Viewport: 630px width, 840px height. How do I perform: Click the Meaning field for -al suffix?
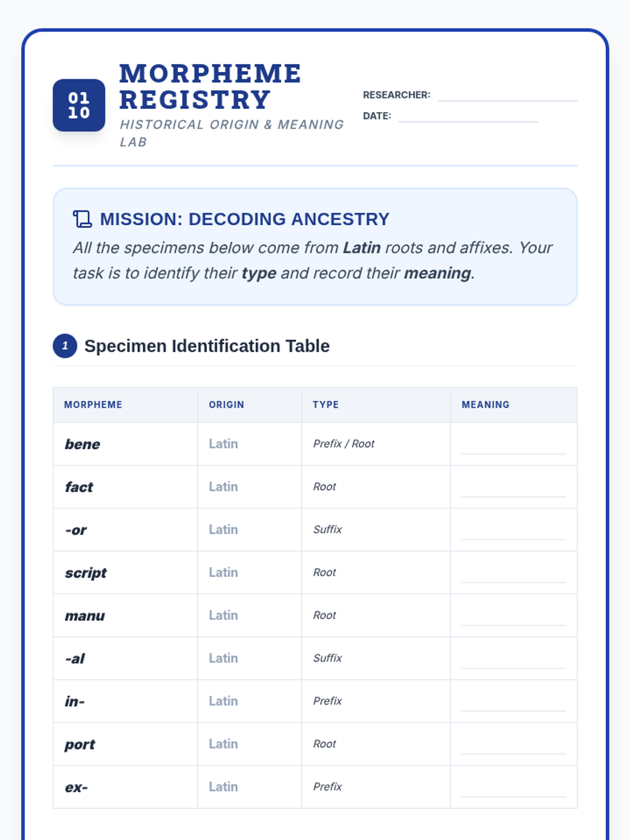513,660
